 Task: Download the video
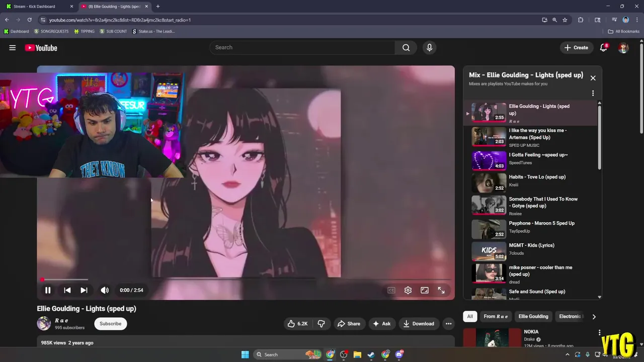pyautogui.click(x=419, y=324)
